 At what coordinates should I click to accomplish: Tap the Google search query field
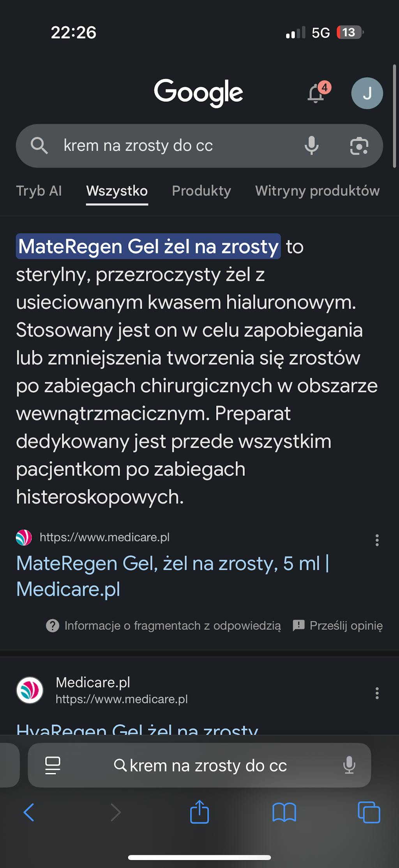[175, 146]
